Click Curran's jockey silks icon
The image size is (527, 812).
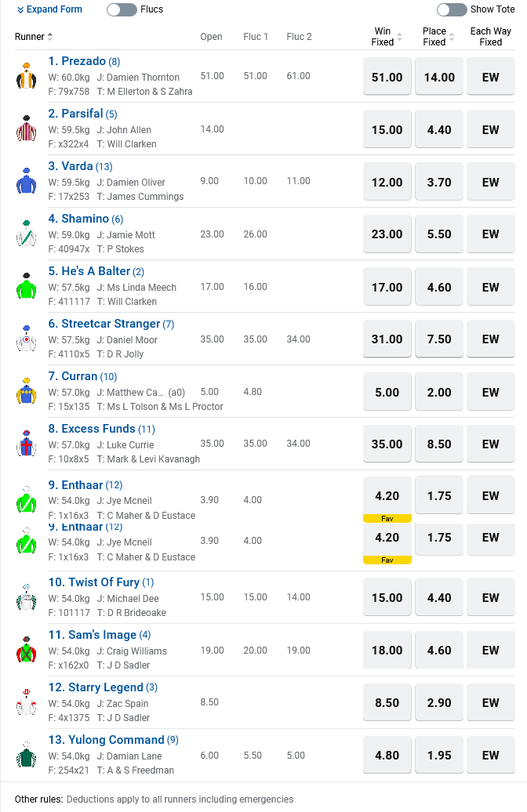[26, 391]
